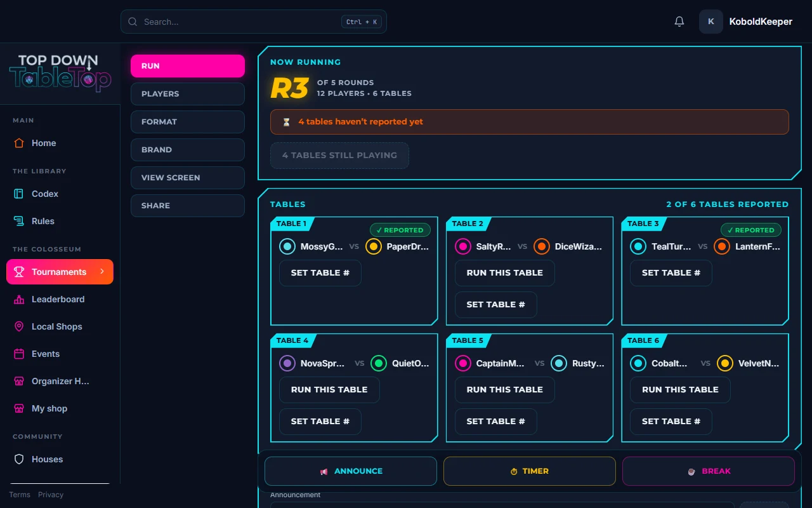Click the '2 of 6 tables reported' text
812x508 pixels.
tap(728, 204)
